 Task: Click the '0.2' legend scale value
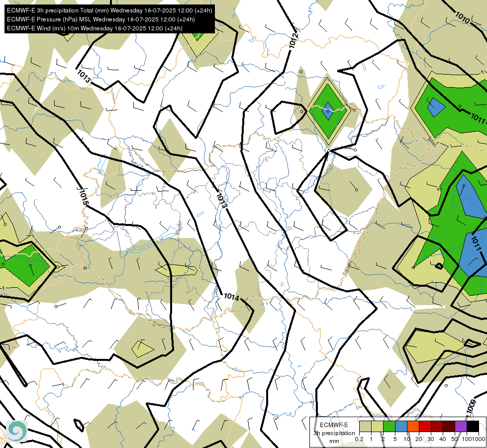point(359,439)
